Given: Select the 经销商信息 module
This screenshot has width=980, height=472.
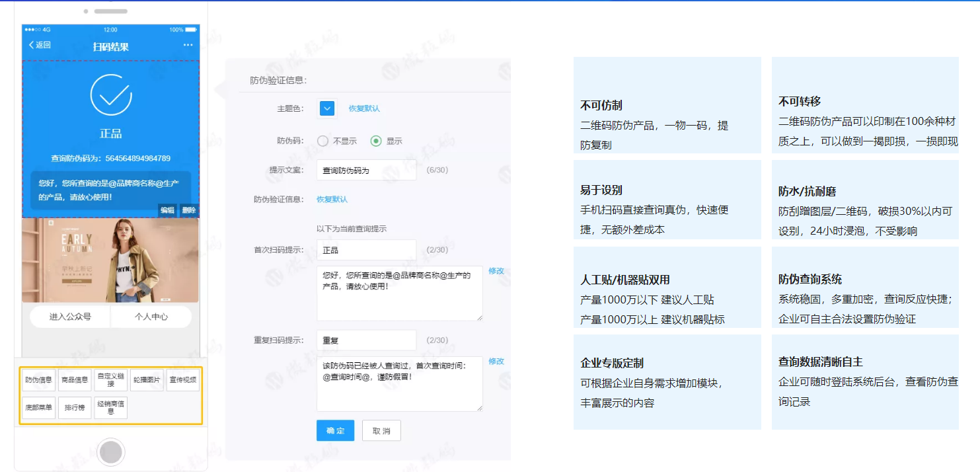Looking at the screenshot, I should [110, 408].
